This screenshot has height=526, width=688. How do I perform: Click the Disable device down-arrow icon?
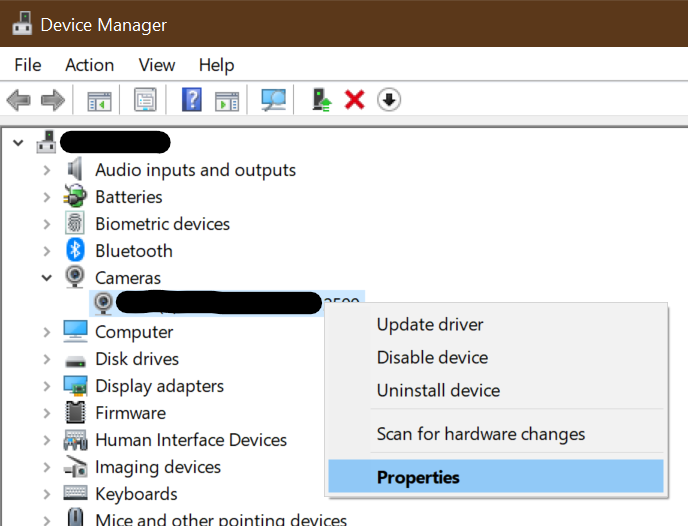[x=389, y=100]
